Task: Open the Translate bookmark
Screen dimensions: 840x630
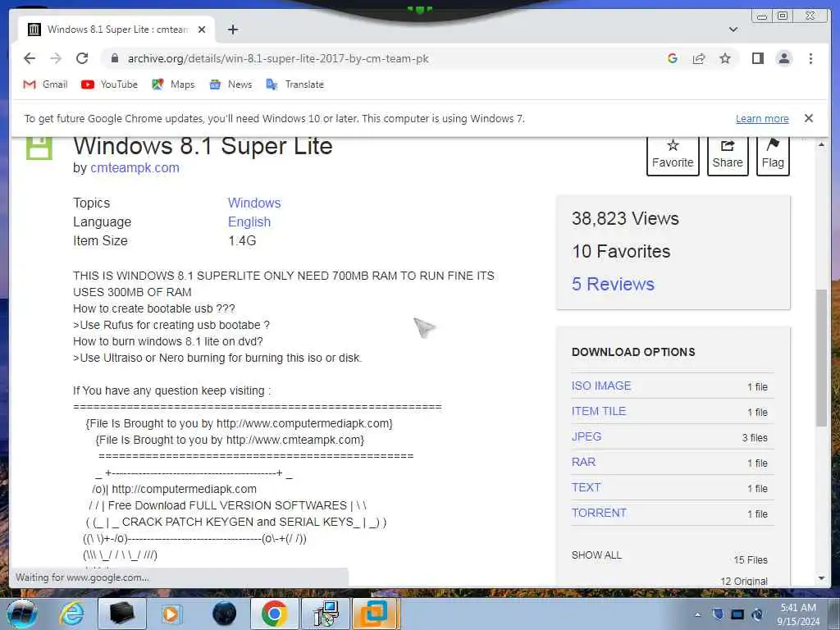Action: pos(294,84)
